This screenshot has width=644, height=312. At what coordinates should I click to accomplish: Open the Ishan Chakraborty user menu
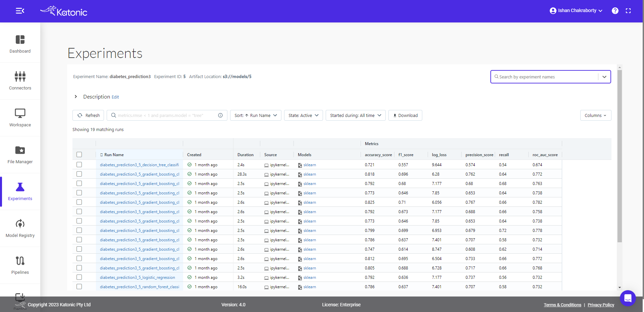pos(576,11)
